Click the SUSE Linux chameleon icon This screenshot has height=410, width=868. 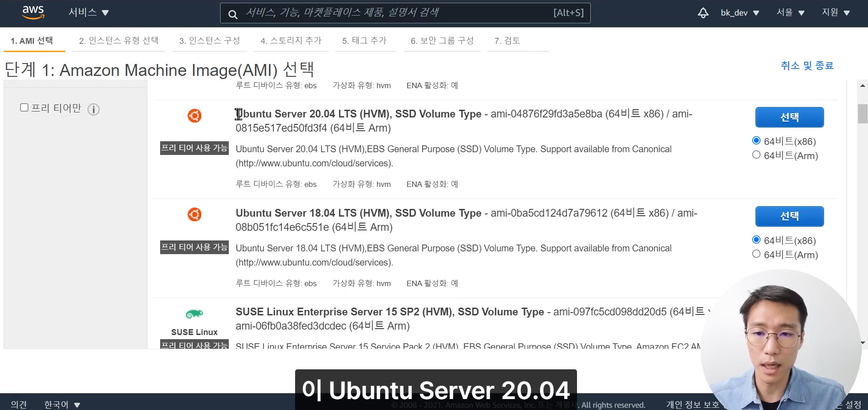pyautogui.click(x=194, y=314)
